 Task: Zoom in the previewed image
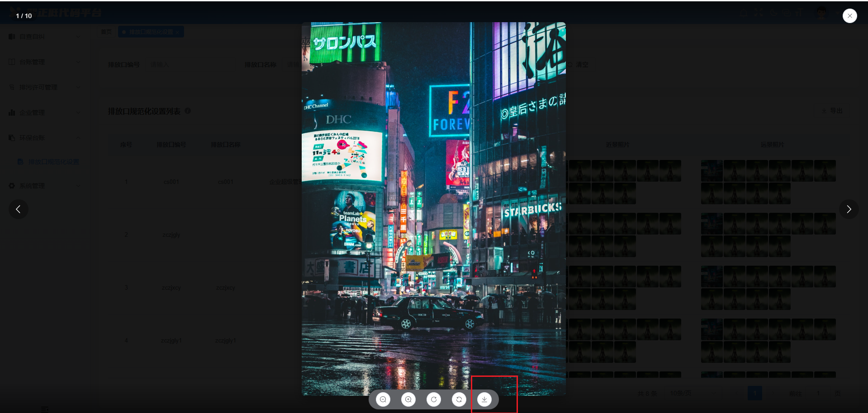408,399
